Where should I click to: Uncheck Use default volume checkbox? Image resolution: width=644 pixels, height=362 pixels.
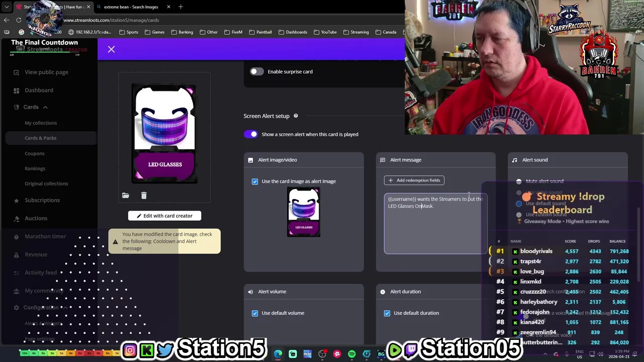(255, 313)
